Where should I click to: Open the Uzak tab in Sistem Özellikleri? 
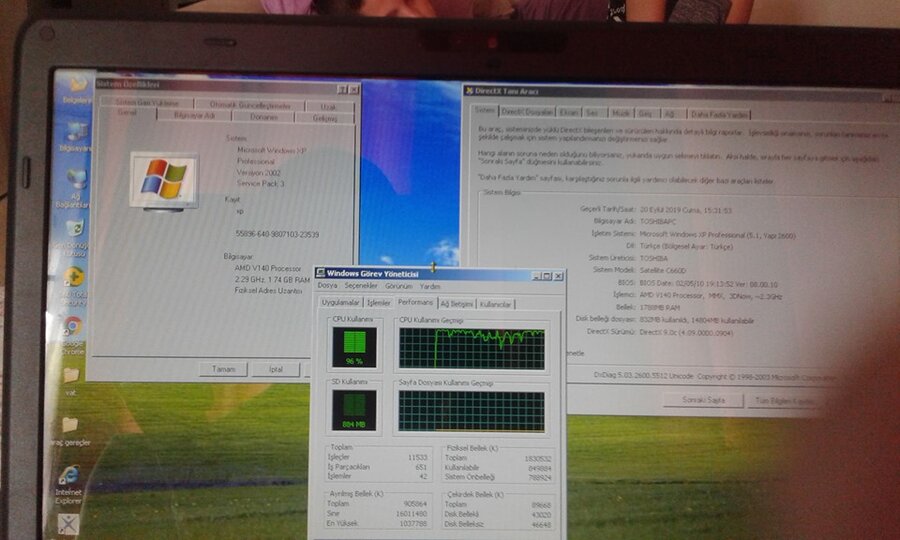point(329,107)
